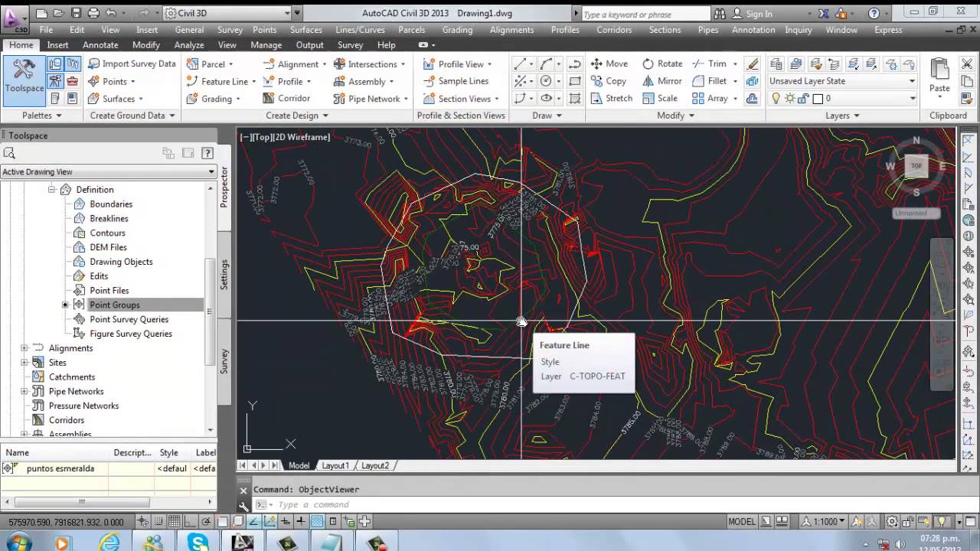Screen dimensions: 980x551
Task: Select the Circle draw tool
Action: click(546, 81)
